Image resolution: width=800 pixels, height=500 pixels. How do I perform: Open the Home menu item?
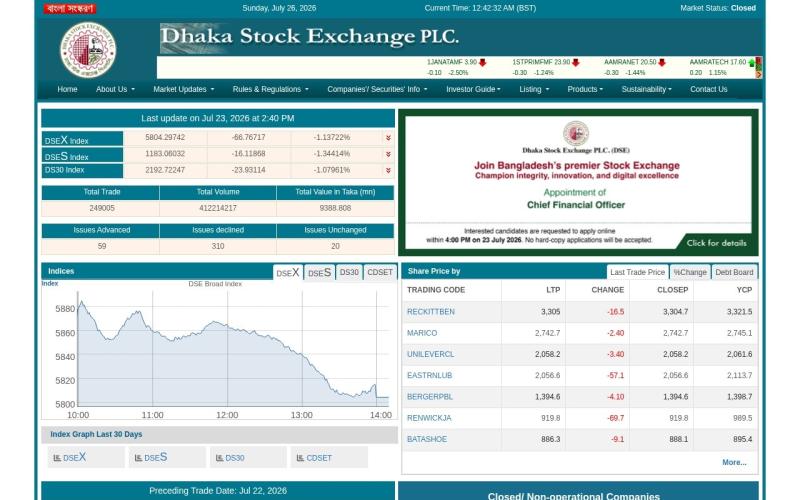pyautogui.click(x=67, y=89)
